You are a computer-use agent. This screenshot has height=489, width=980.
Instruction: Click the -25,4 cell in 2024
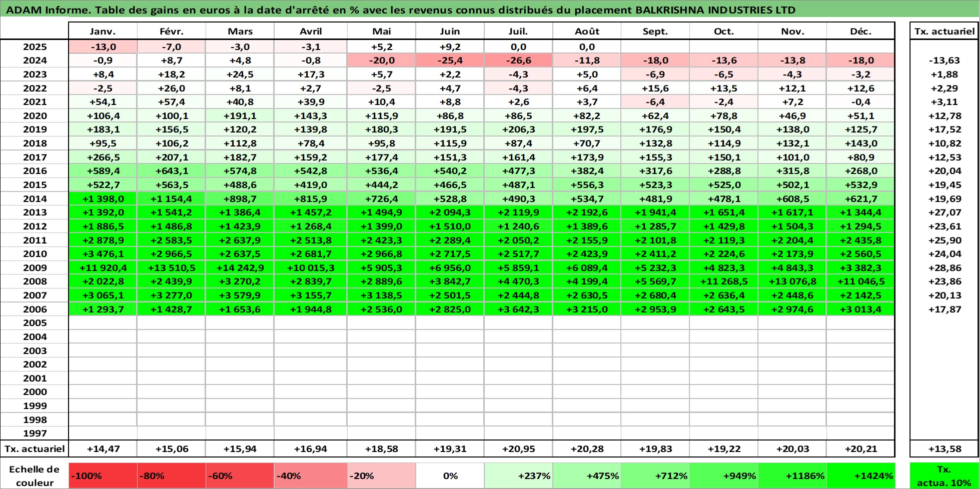click(450, 60)
